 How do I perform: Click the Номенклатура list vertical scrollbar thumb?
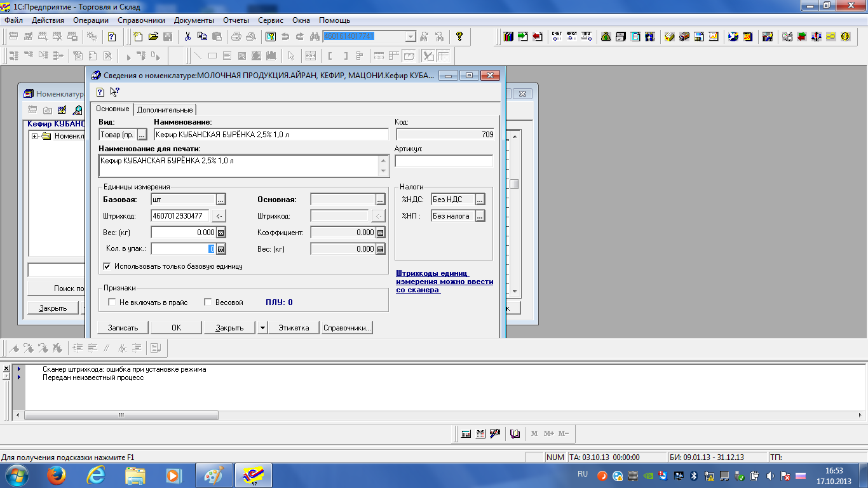click(x=515, y=184)
